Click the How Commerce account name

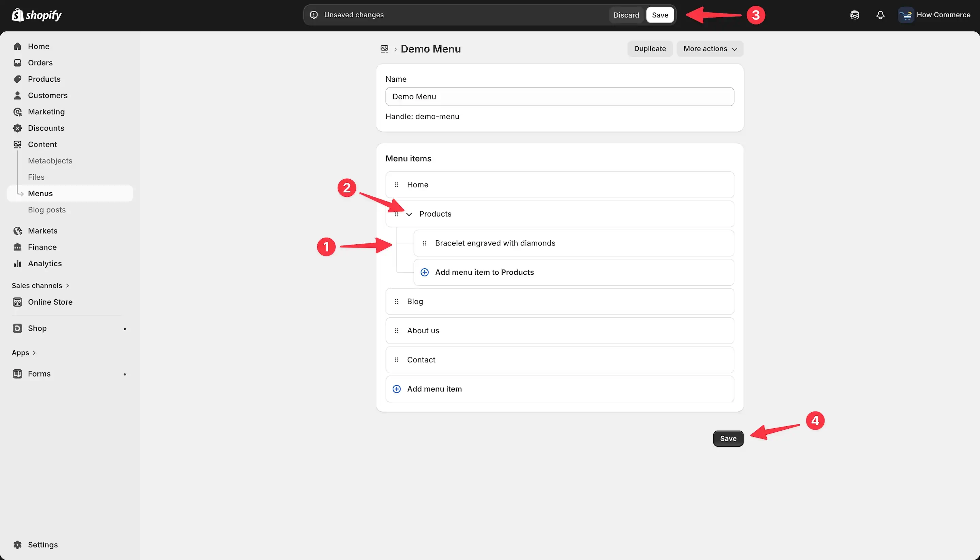point(943,15)
